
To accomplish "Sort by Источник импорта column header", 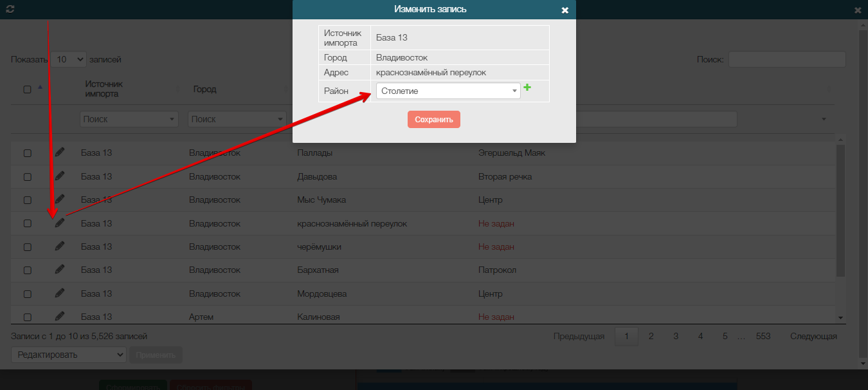I will (x=104, y=89).
